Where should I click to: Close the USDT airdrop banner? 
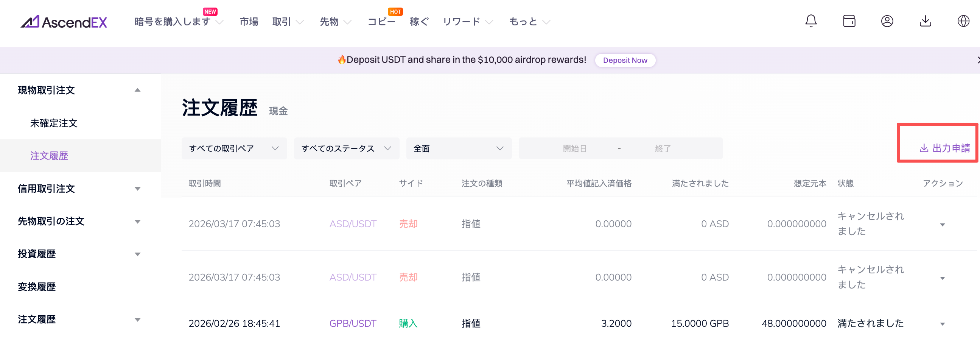tap(977, 60)
